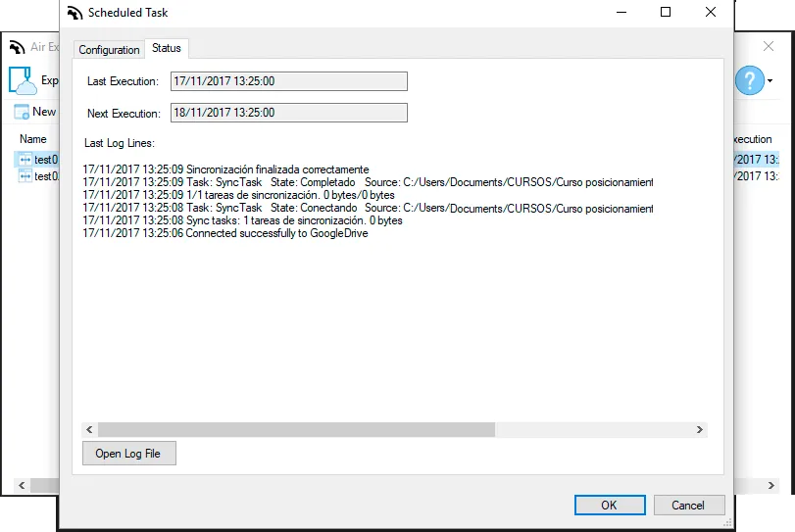Click the resize grip at dialog corner

pyautogui.click(x=728, y=522)
